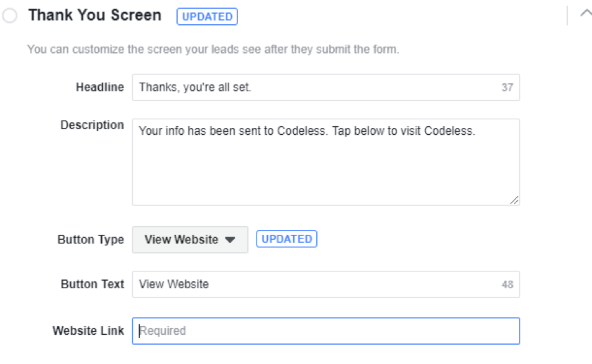Screen dimensions: 592x364
Task: Click the Description box resize handle
Action: coord(514,200)
